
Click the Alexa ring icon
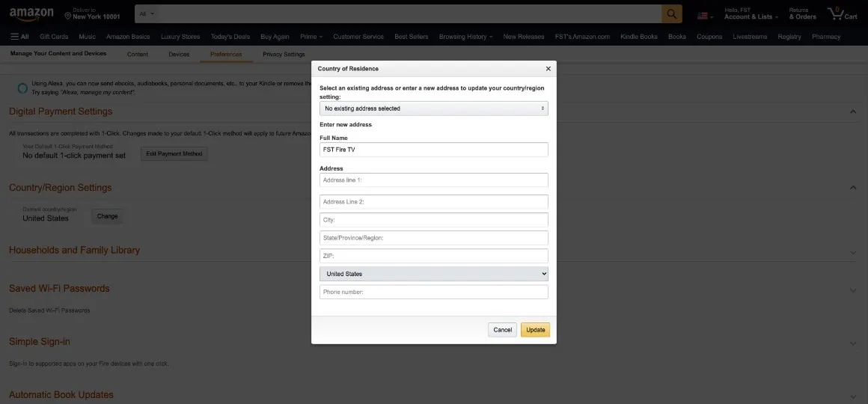(x=22, y=88)
